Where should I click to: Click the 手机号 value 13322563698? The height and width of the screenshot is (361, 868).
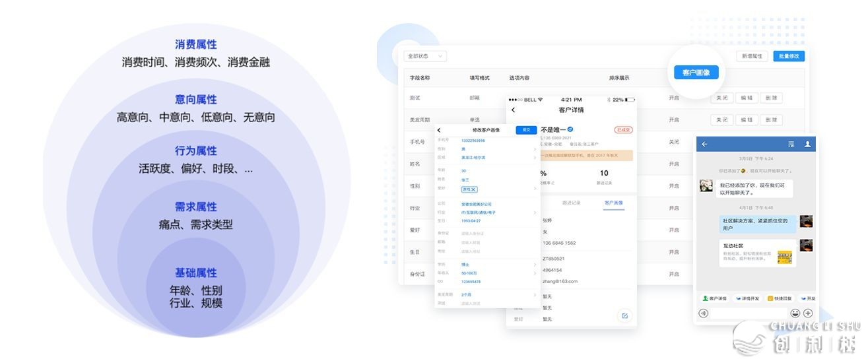pyautogui.click(x=473, y=141)
